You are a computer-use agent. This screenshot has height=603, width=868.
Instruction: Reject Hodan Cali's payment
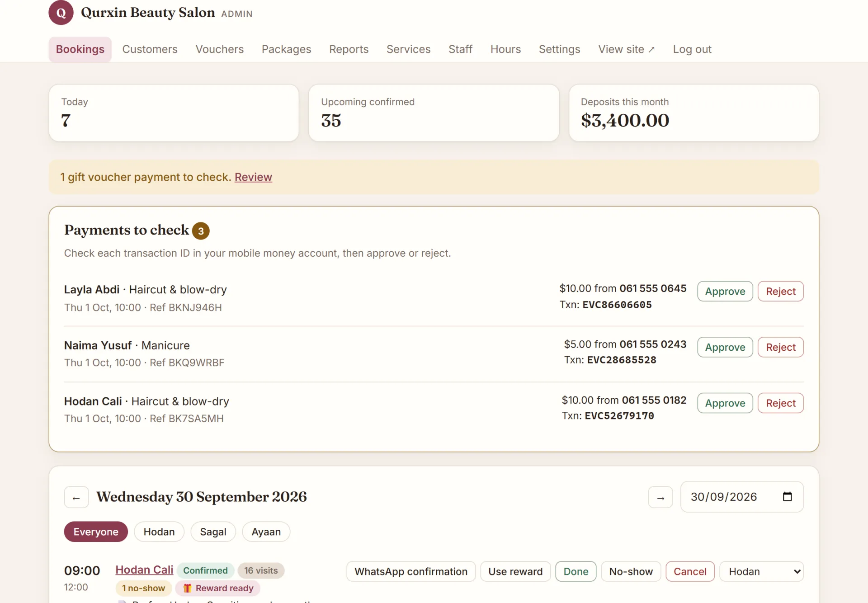point(780,403)
